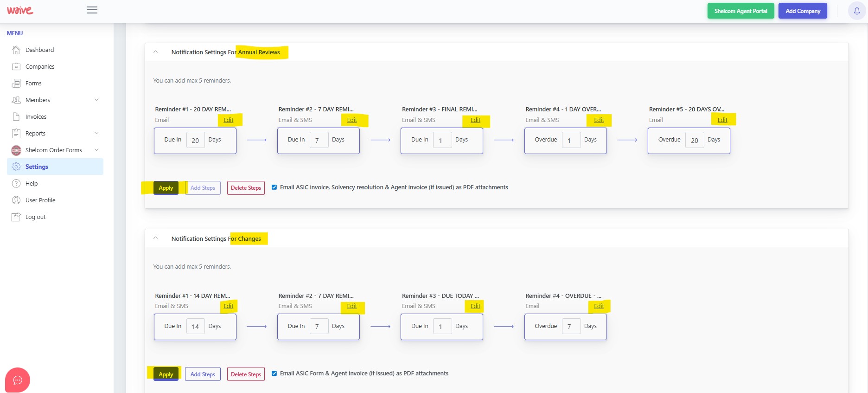Click Add Steps for Changes
The height and width of the screenshot is (393, 868).
point(203,374)
